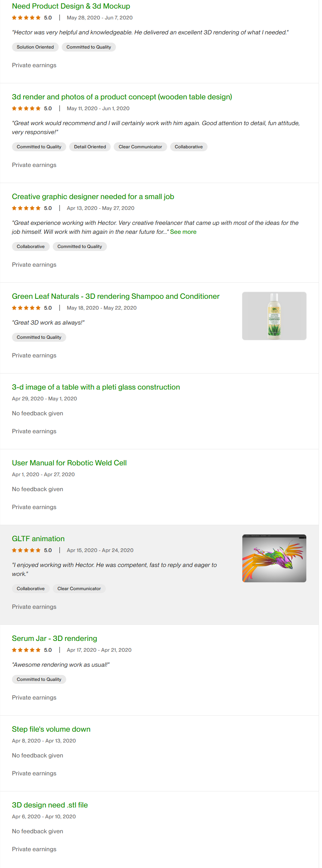Expand review with 'See more' link
This screenshot has width=322, height=868.
[183, 232]
